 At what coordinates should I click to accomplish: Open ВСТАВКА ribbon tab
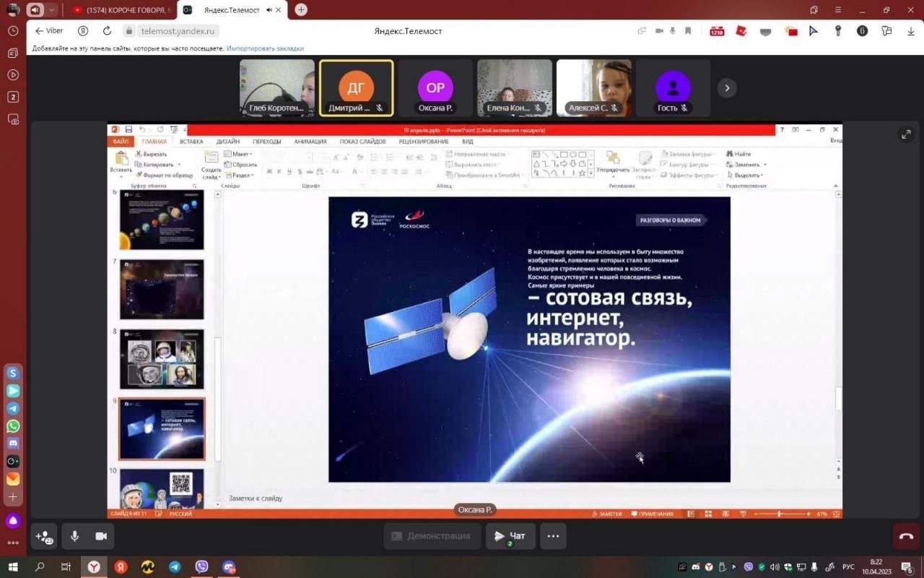click(191, 142)
